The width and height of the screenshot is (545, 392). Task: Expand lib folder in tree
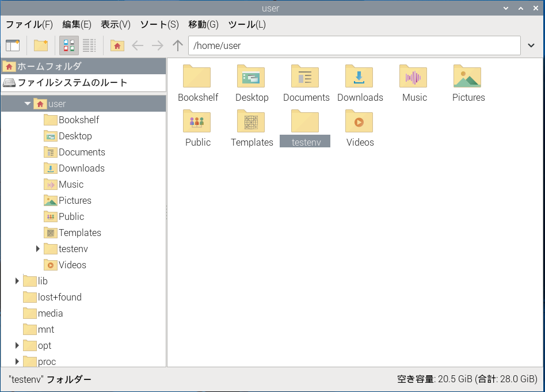[17, 281]
